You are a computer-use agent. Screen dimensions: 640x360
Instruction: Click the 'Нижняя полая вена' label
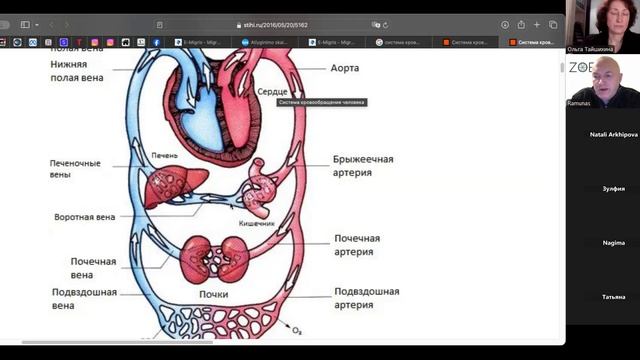pos(77,71)
